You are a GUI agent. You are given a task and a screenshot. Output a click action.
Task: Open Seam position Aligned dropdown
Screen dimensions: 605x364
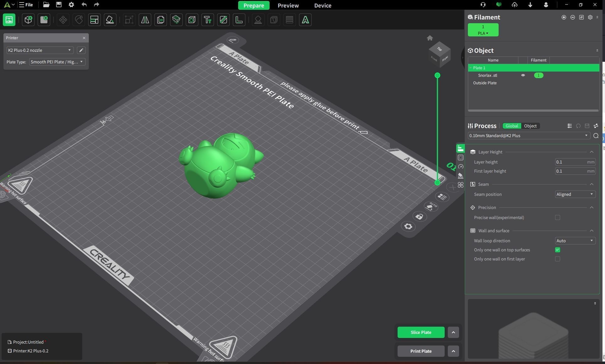click(575, 194)
